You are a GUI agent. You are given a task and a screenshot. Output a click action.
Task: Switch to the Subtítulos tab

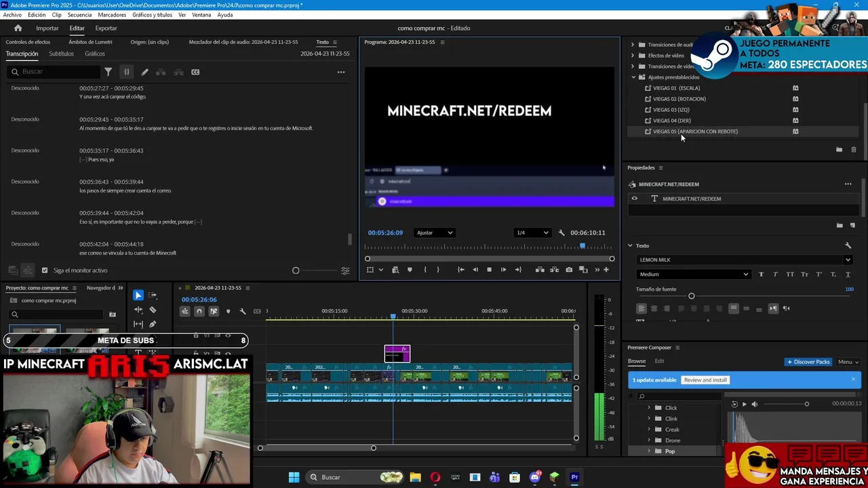pyautogui.click(x=61, y=54)
